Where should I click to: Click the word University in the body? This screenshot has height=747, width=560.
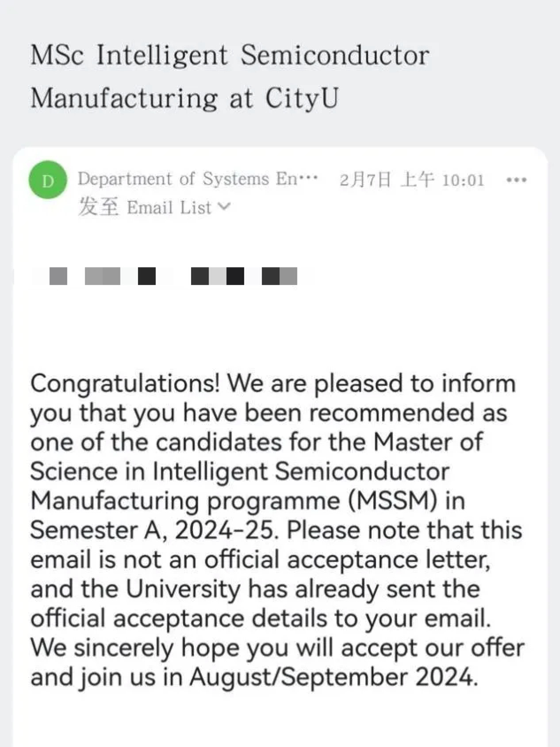coord(183,589)
